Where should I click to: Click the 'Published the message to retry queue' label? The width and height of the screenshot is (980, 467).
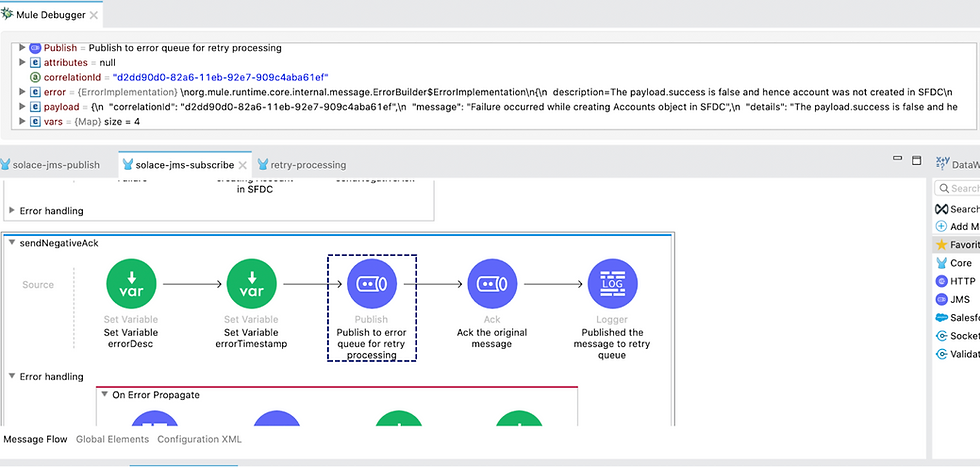pyautogui.click(x=612, y=344)
